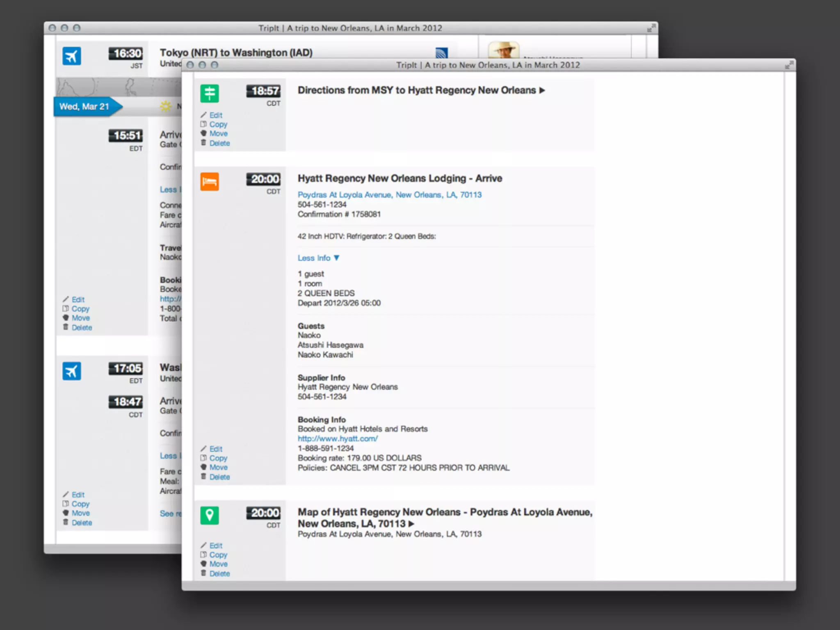Screen dimensions: 840x630
Task: Click the green directions signpost icon
Action: [210, 94]
